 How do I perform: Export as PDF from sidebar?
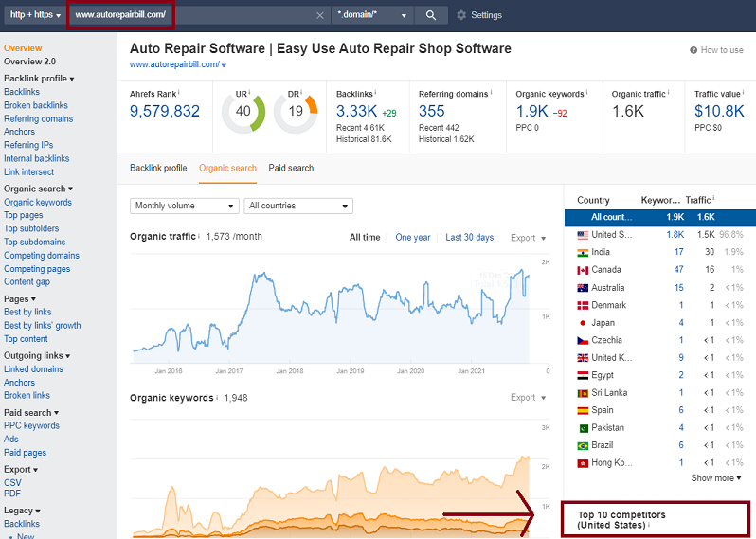[12, 494]
